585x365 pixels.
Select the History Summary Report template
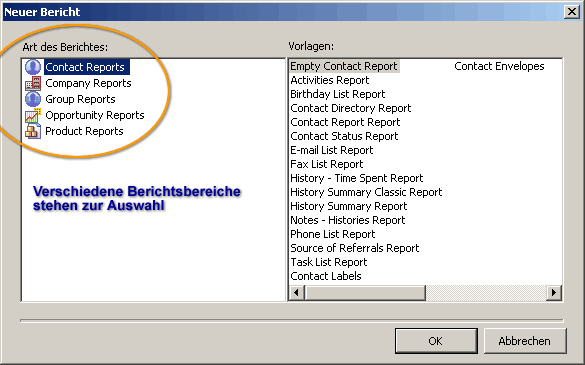pos(349,206)
